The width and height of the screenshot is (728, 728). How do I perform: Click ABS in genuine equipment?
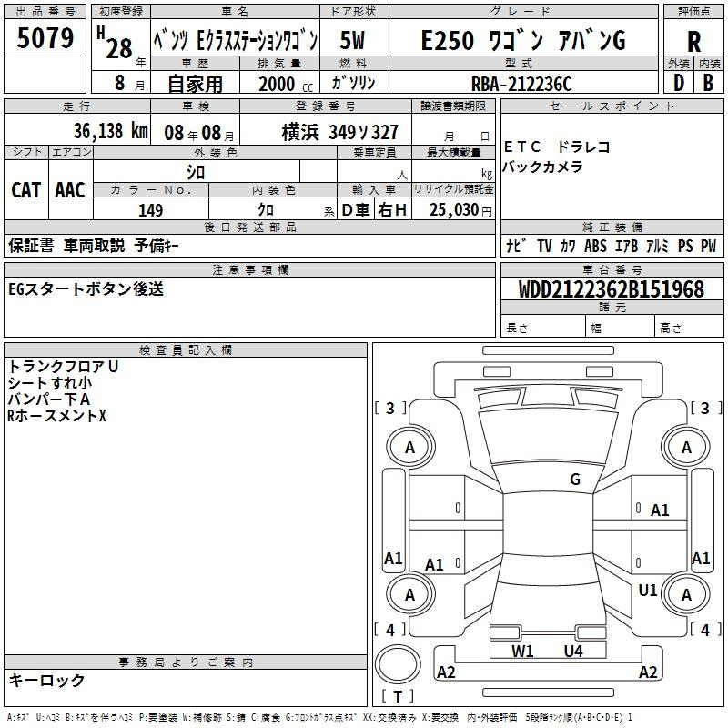[595, 246]
